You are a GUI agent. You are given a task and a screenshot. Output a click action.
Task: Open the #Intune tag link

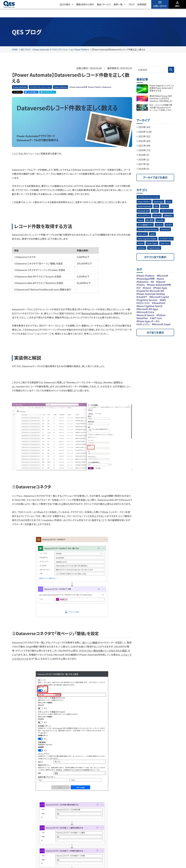pyautogui.click(x=147, y=288)
